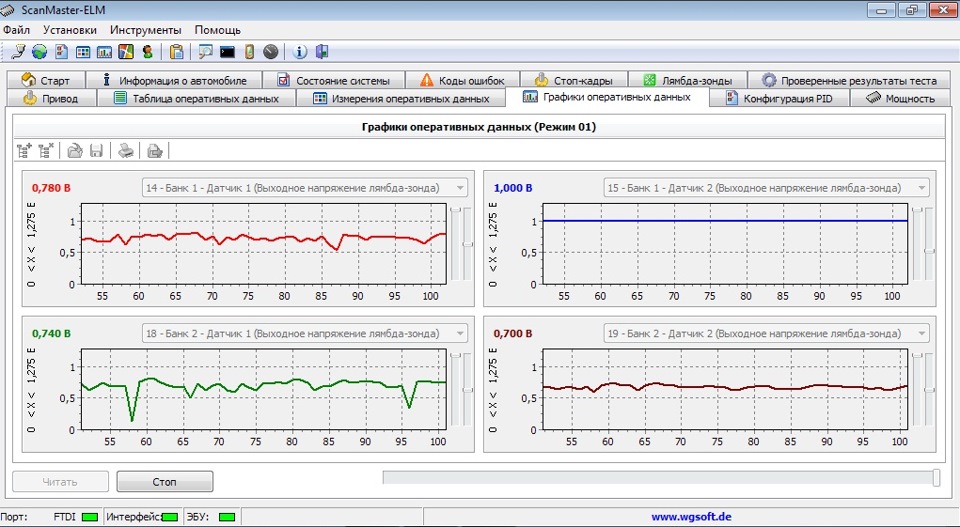Open the Файл menu

17,30
